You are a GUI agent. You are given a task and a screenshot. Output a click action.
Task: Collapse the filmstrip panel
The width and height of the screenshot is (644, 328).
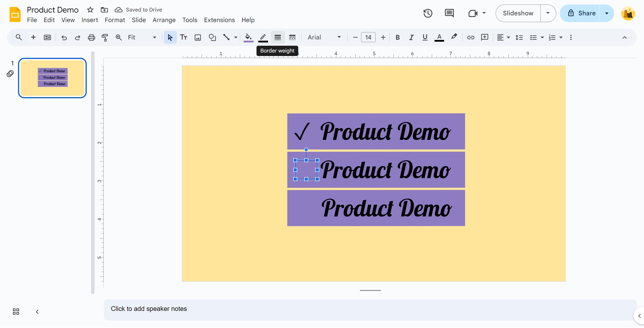37,312
